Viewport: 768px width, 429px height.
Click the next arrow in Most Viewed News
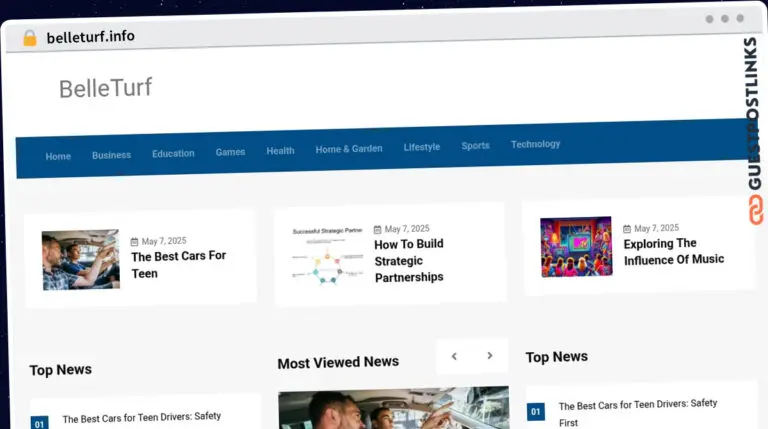tap(489, 355)
